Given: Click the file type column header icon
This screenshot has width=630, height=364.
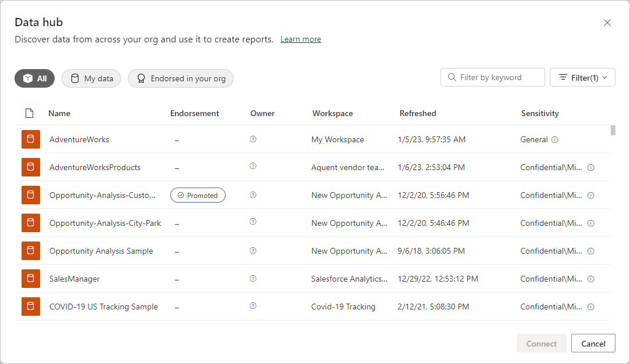Looking at the screenshot, I should [x=30, y=113].
